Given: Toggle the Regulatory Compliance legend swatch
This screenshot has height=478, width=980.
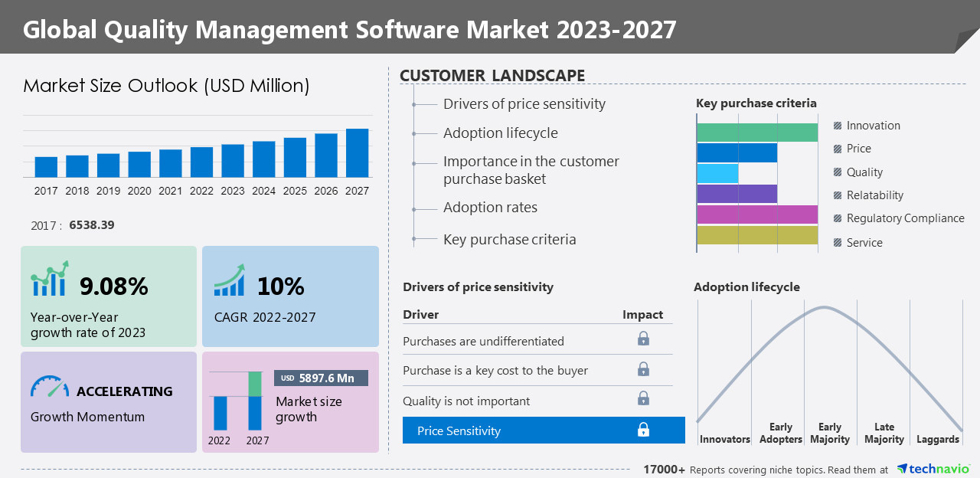Looking at the screenshot, I should (x=838, y=218).
